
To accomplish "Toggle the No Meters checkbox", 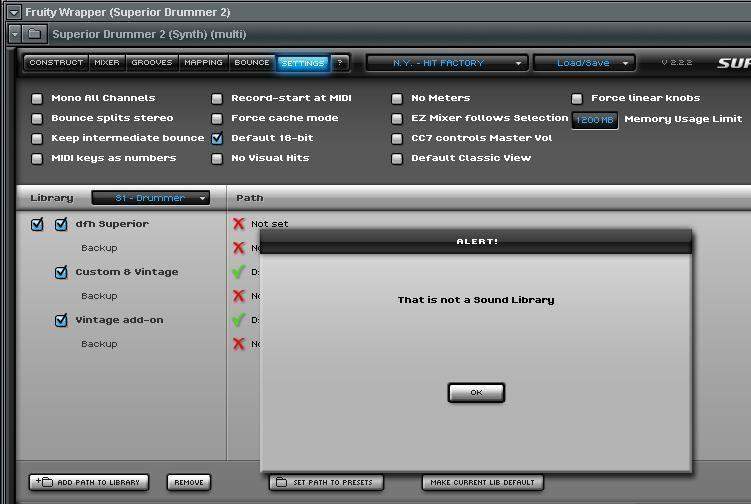I will [x=397, y=98].
